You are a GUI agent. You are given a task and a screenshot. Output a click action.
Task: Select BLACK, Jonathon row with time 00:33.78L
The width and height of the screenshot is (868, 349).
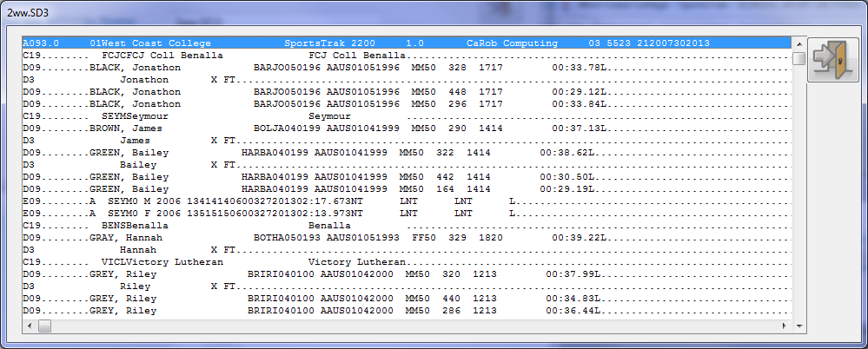click(x=407, y=68)
